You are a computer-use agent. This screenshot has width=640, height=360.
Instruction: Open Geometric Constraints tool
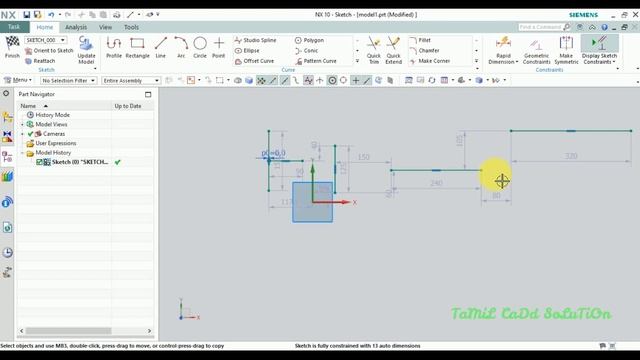tap(536, 50)
